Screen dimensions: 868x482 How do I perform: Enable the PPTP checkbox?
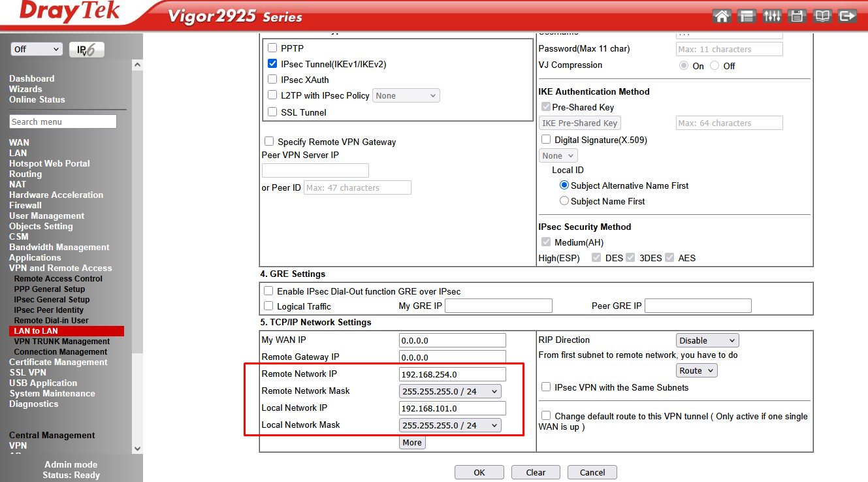(x=272, y=48)
